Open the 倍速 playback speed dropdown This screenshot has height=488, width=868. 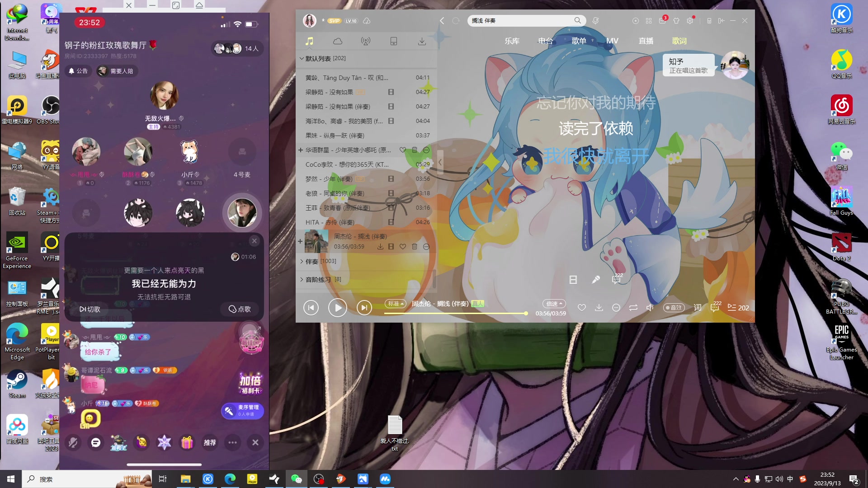554,304
